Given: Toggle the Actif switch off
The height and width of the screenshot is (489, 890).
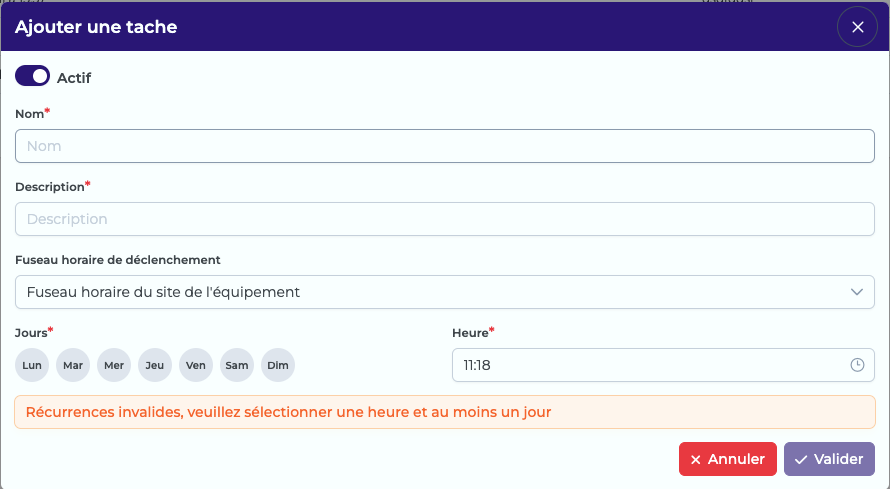Looking at the screenshot, I should pos(32,76).
